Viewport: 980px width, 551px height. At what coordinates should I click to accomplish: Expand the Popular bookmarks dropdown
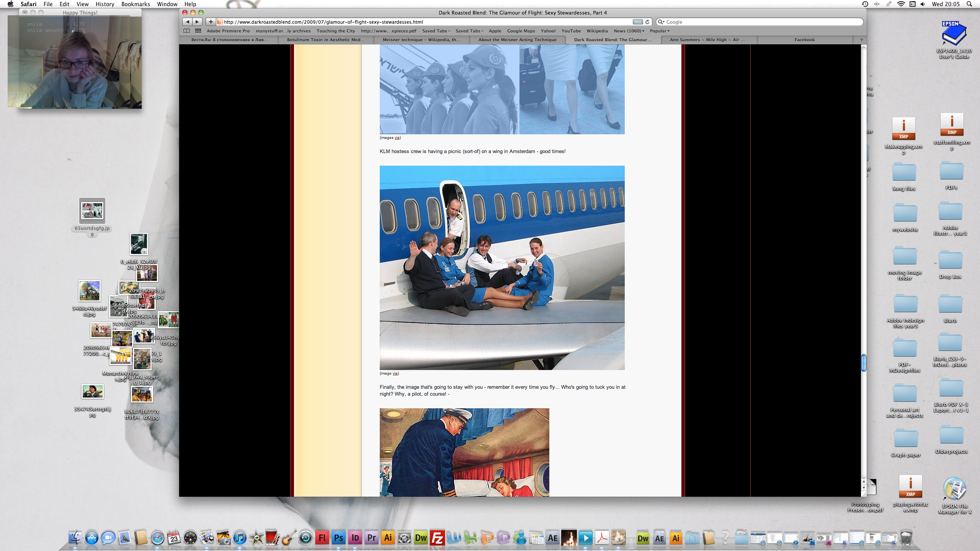[660, 31]
